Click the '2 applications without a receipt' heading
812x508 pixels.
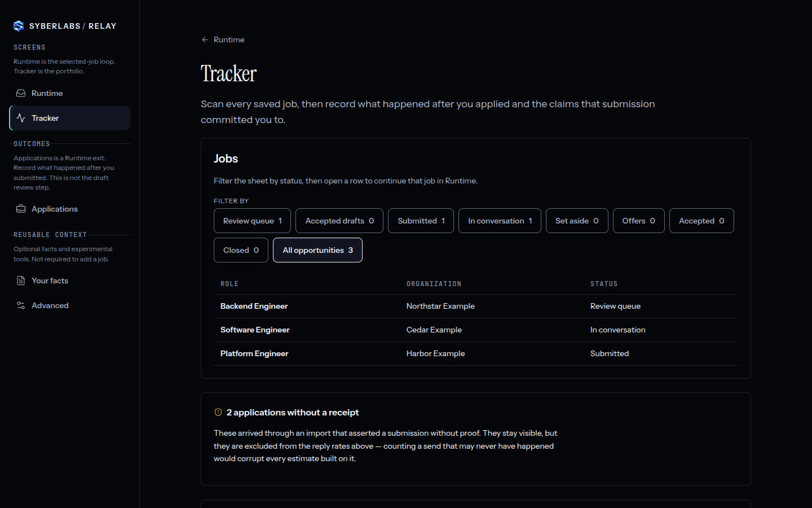tap(293, 413)
